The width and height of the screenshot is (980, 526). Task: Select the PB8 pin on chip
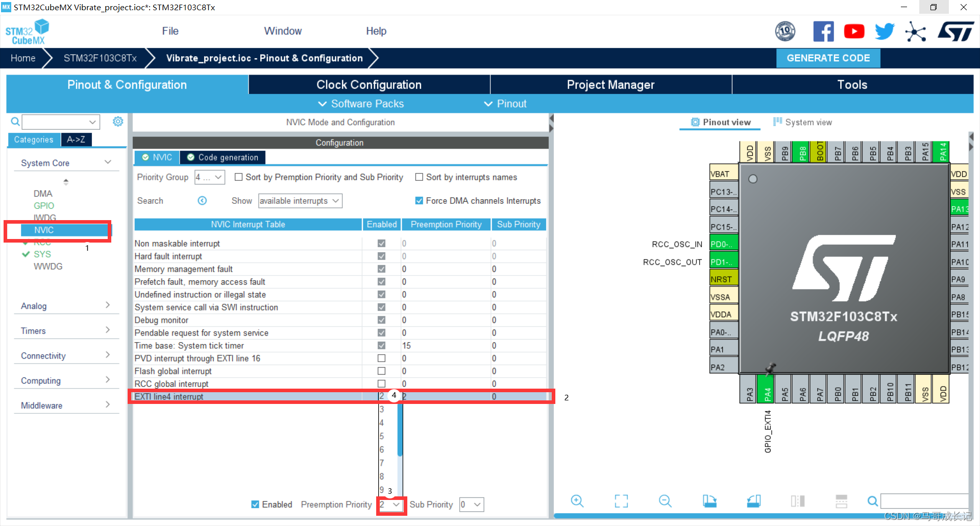click(x=802, y=152)
